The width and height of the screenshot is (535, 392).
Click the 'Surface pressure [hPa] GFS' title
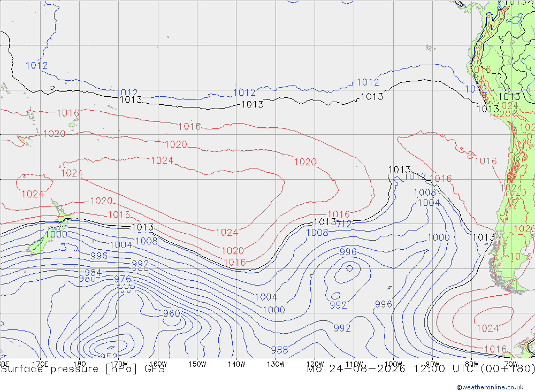[x=82, y=369]
